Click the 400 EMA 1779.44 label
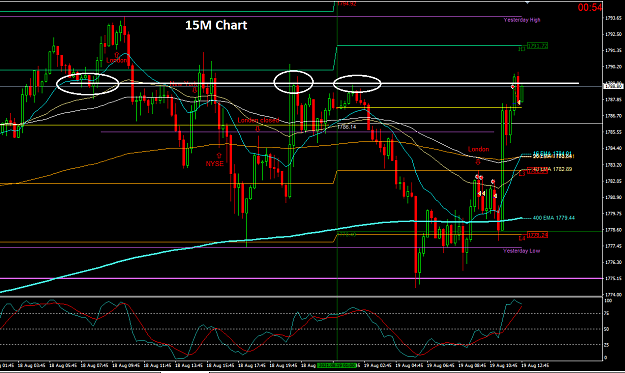Screen dimensions: 625x373 (554, 218)
